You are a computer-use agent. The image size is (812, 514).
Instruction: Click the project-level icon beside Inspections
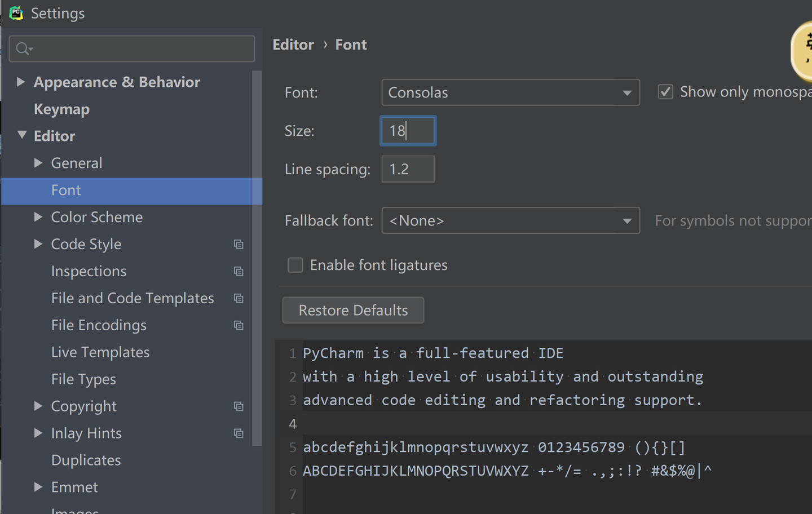coord(239,271)
